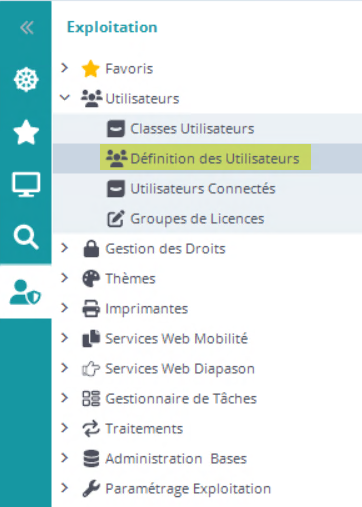Click the wrench icon for Paramétrage Exploitation
Viewport: 362px width, 507px height.
click(x=91, y=489)
